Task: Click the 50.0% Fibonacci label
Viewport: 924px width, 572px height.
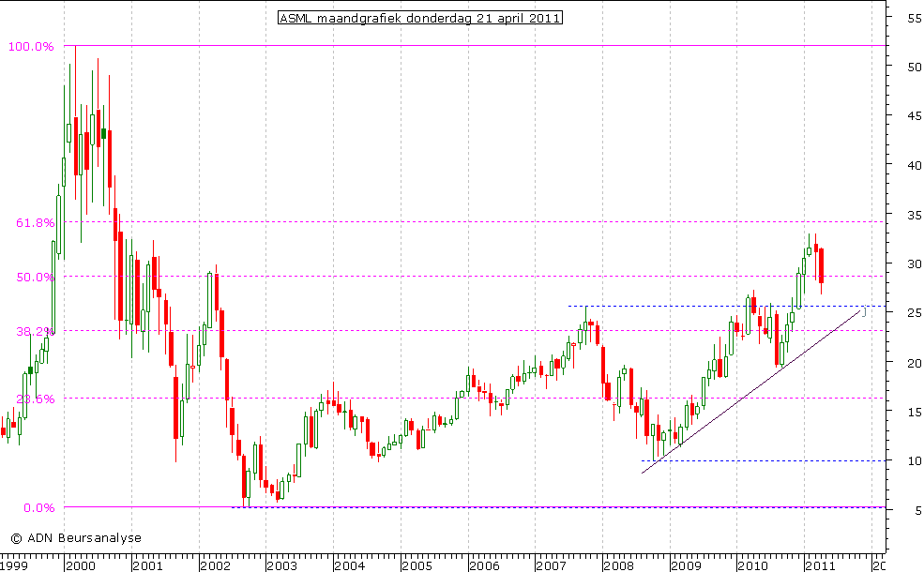Action: (36, 277)
